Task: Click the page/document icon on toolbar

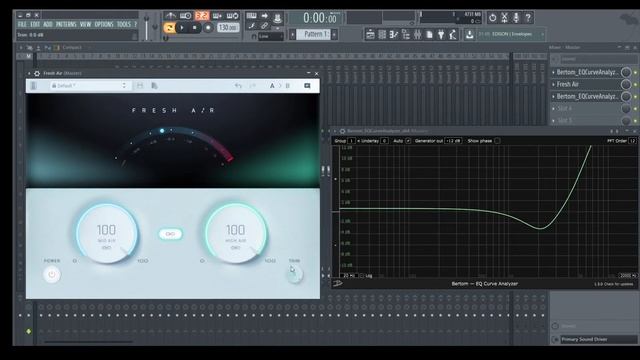Action: [x=429, y=35]
